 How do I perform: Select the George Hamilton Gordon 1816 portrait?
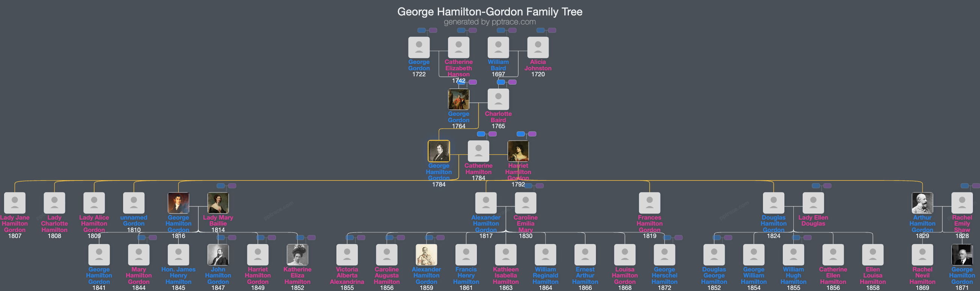pos(178,203)
